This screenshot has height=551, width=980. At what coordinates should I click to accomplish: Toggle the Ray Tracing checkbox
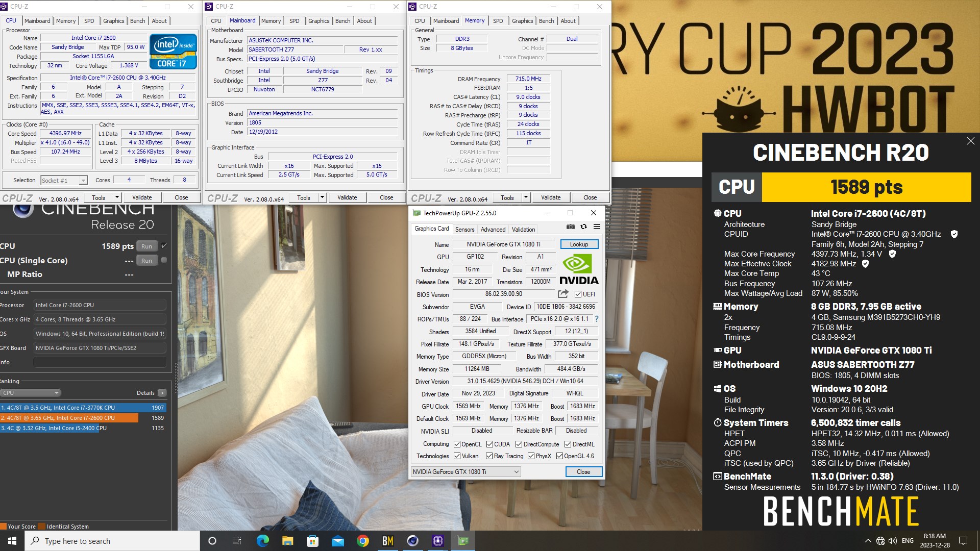coord(489,456)
